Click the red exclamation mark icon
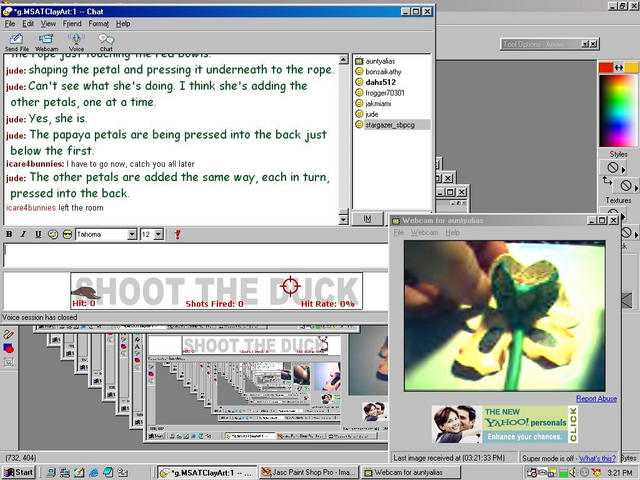The width and height of the screenshot is (640, 480). click(177, 234)
